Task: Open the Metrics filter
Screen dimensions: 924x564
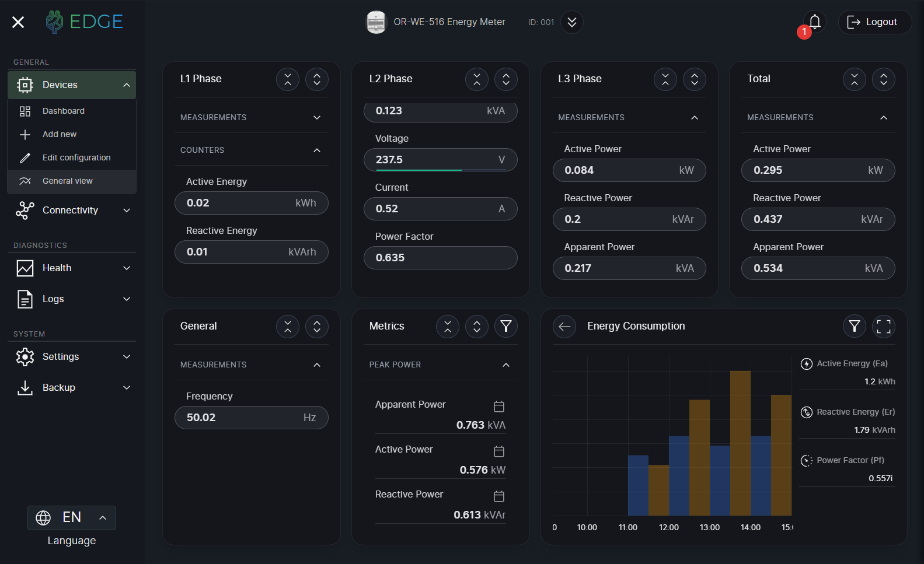Action: tap(506, 327)
